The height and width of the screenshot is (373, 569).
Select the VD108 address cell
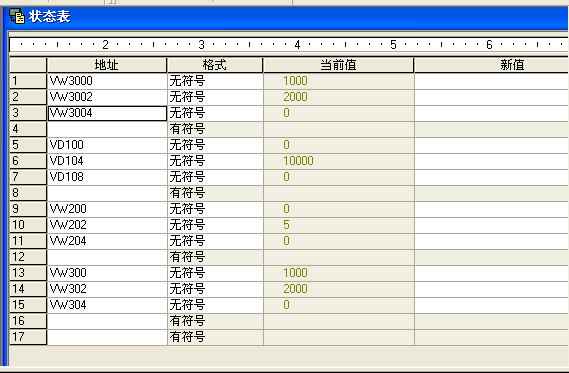point(107,177)
